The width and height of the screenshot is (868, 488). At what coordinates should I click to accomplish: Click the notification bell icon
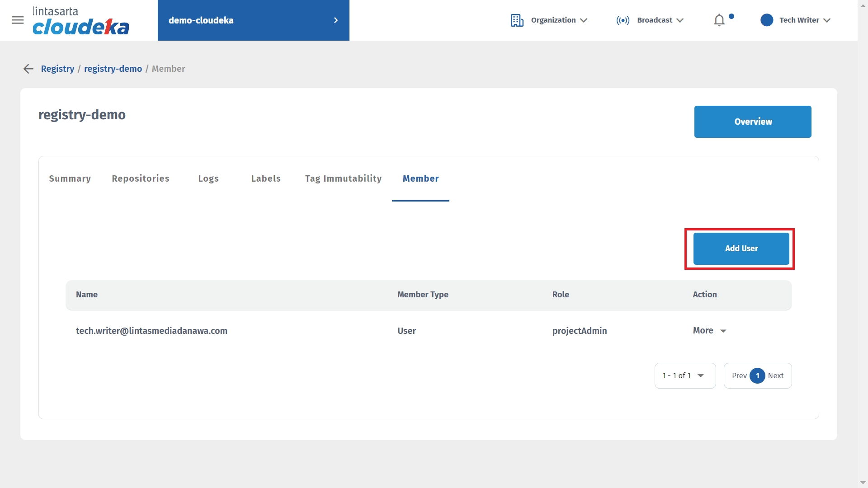719,20
